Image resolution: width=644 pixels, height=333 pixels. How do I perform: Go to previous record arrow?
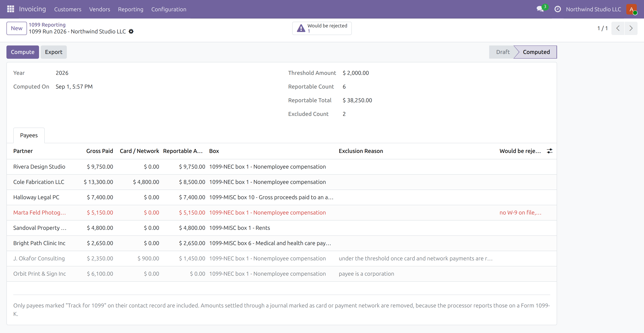pyautogui.click(x=618, y=28)
